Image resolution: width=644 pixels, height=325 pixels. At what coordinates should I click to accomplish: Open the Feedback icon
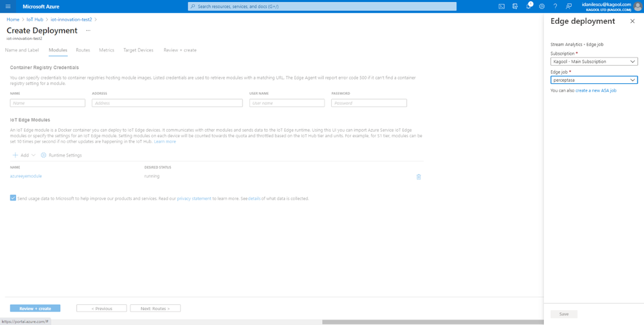tap(569, 6)
